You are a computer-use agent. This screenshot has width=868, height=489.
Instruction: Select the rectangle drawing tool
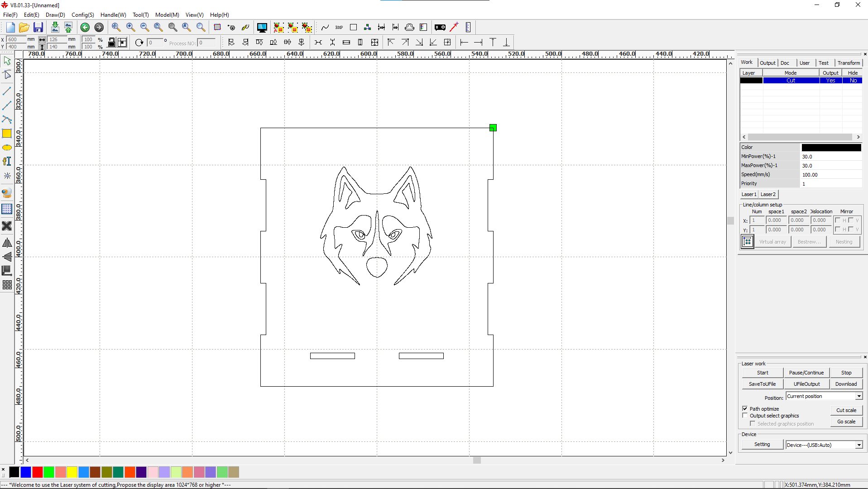7,134
